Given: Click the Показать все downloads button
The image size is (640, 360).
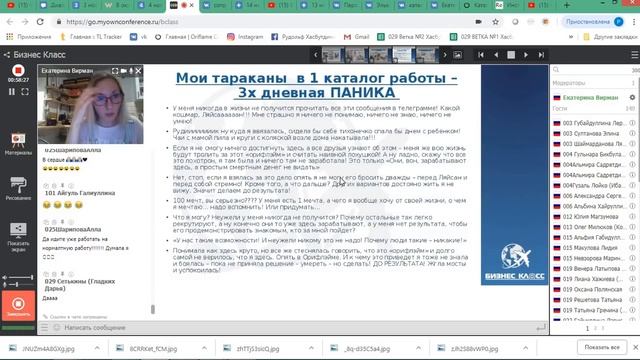Looking at the screenshot, I should tap(602, 347).
